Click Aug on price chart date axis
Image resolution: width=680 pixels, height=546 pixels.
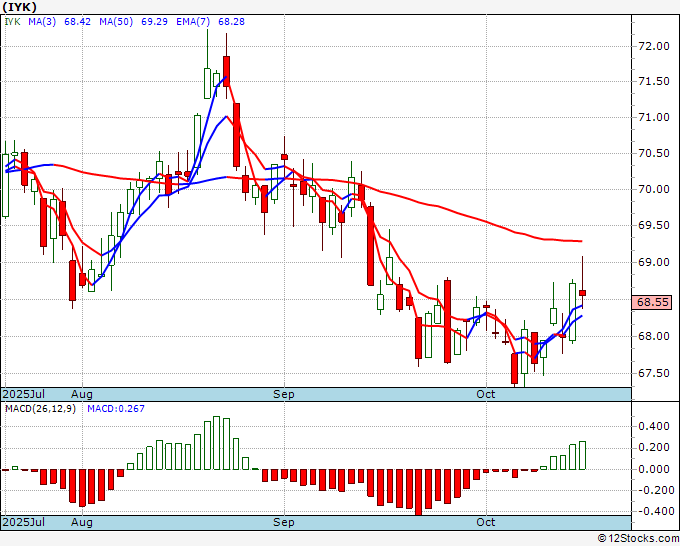coord(82,394)
